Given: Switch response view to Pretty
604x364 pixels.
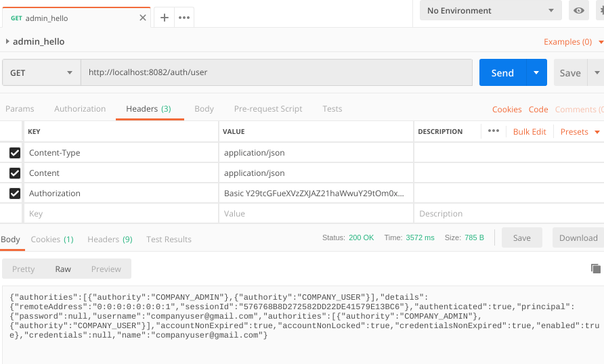Looking at the screenshot, I should point(24,269).
